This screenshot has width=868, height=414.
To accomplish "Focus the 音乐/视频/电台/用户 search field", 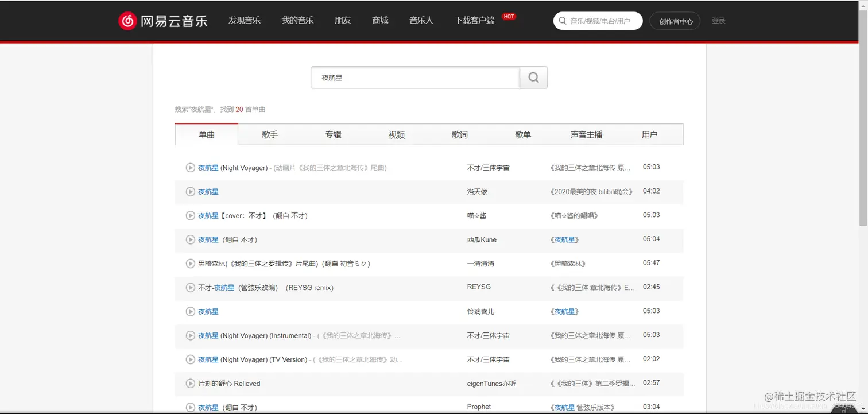I will coord(600,21).
